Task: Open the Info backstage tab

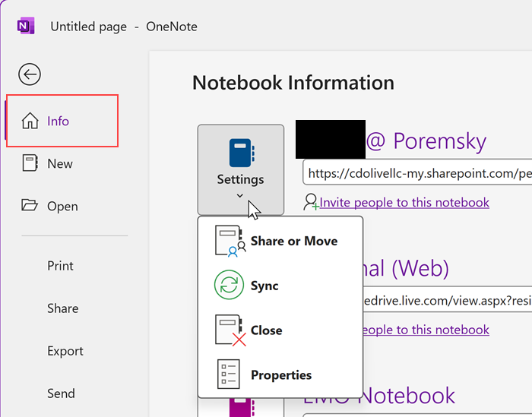Action: point(62,121)
